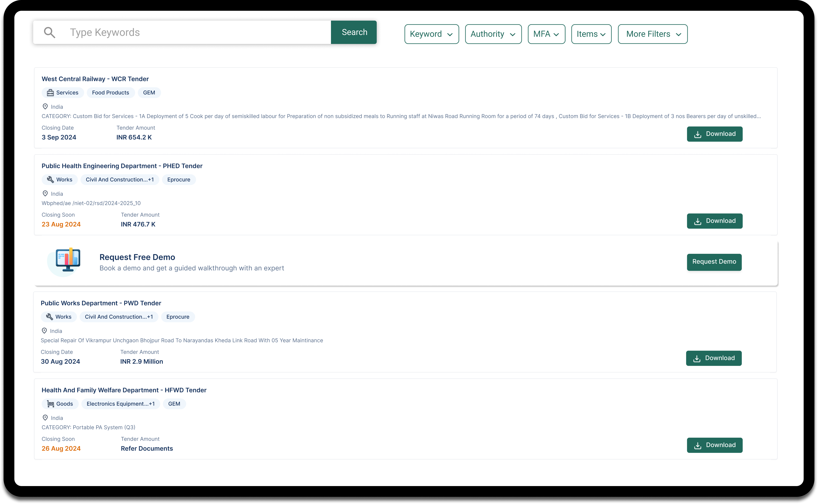This screenshot has height=504, width=818.
Task: Click location pin icon in HFWD tender
Action: [45, 418]
